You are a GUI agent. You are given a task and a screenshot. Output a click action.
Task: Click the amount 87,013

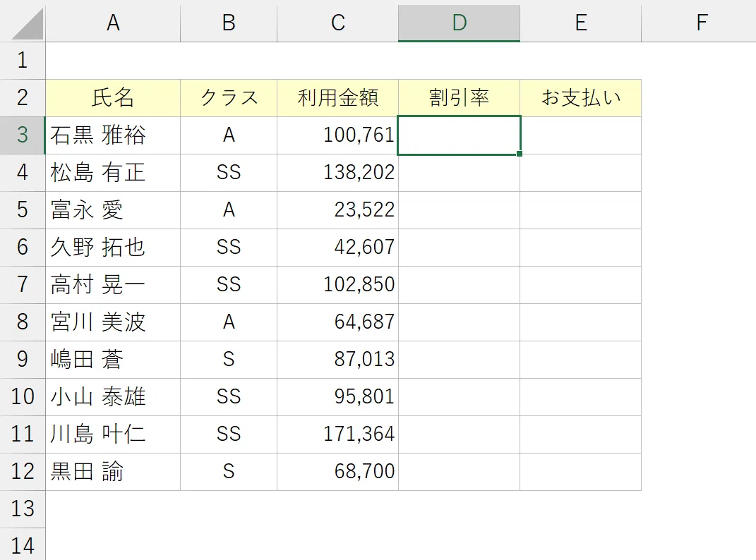pos(364,360)
